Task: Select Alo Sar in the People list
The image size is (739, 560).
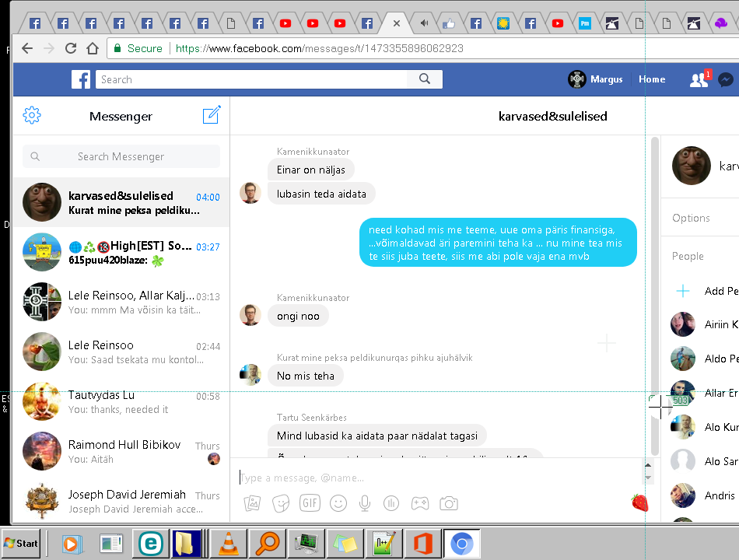Action: tap(704, 461)
